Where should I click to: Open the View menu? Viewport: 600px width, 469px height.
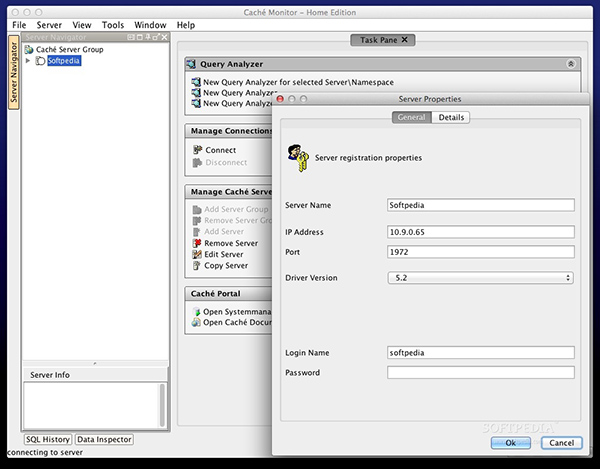82,25
